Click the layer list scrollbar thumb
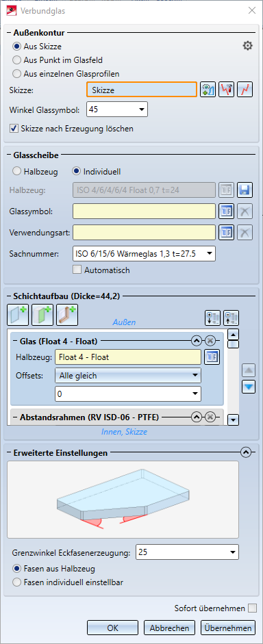Screen dimensions: 263x644 (x=234, y=344)
